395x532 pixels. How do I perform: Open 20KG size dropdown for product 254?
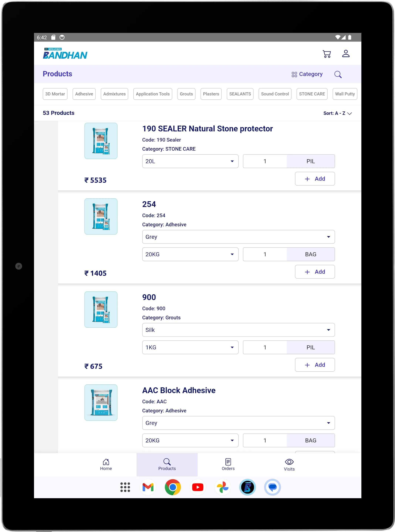click(190, 254)
